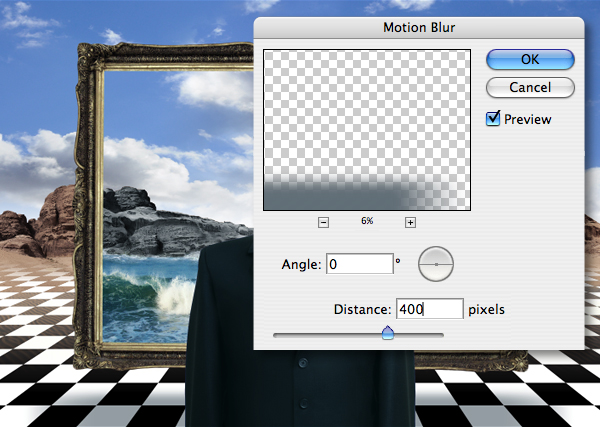Click the OK button in Motion Blur

coord(530,59)
